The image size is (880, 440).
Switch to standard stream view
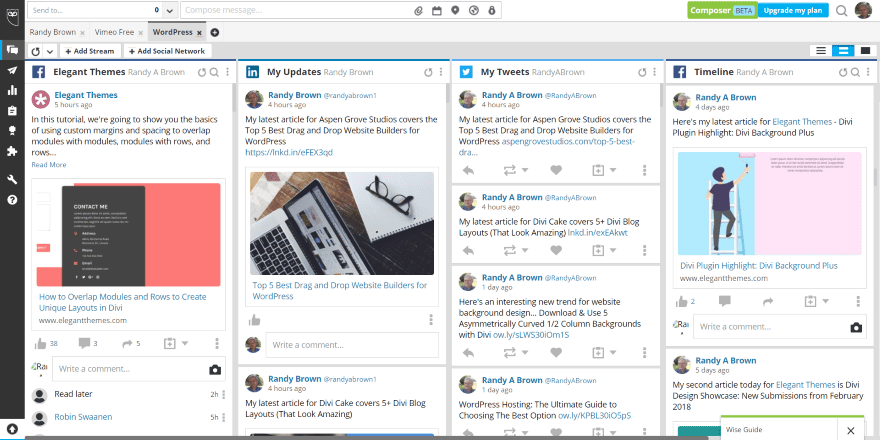coord(842,51)
